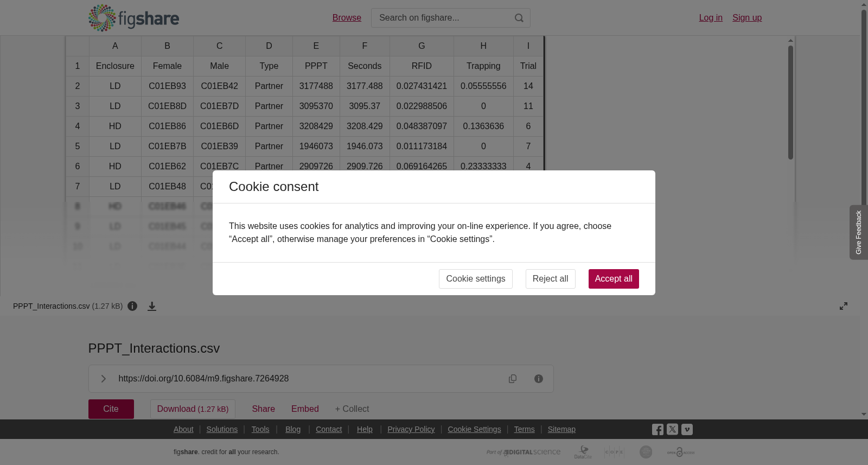Click the PPPT_Interactions.csv title heading
868x465 pixels.
pyautogui.click(x=154, y=348)
